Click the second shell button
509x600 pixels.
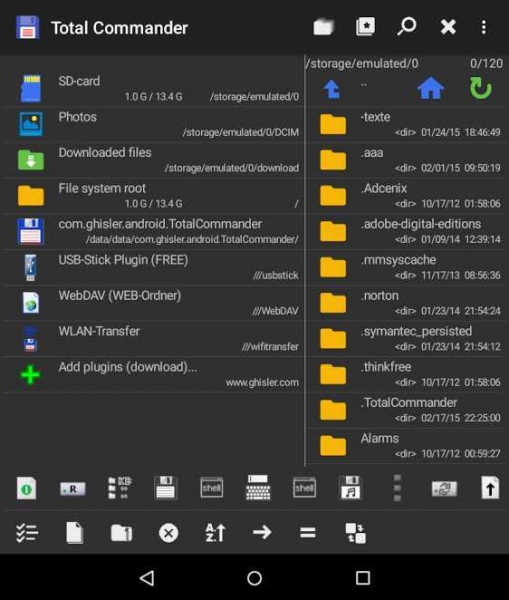pyautogui.click(x=304, y=488)
